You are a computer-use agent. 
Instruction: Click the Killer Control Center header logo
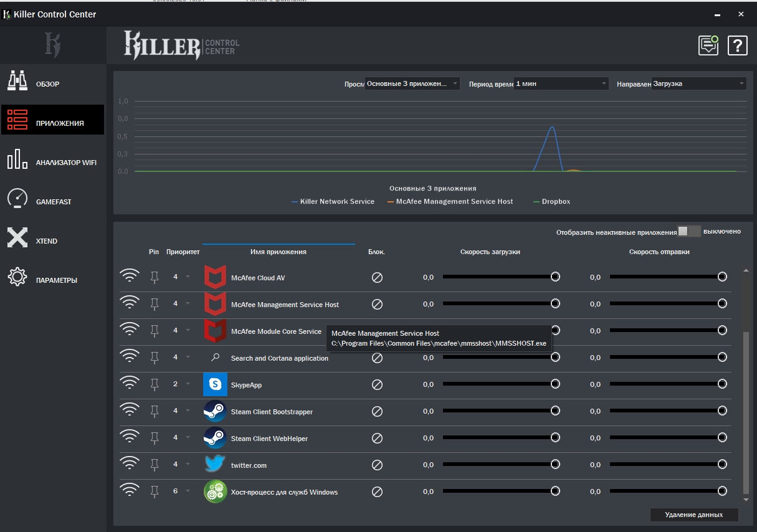click(181, 45)
